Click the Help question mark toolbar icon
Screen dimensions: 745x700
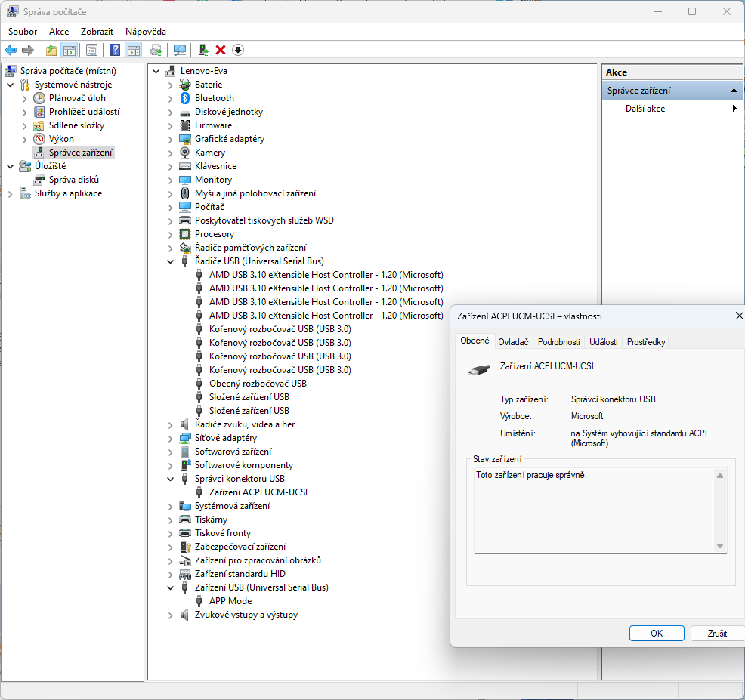(115, 50)
